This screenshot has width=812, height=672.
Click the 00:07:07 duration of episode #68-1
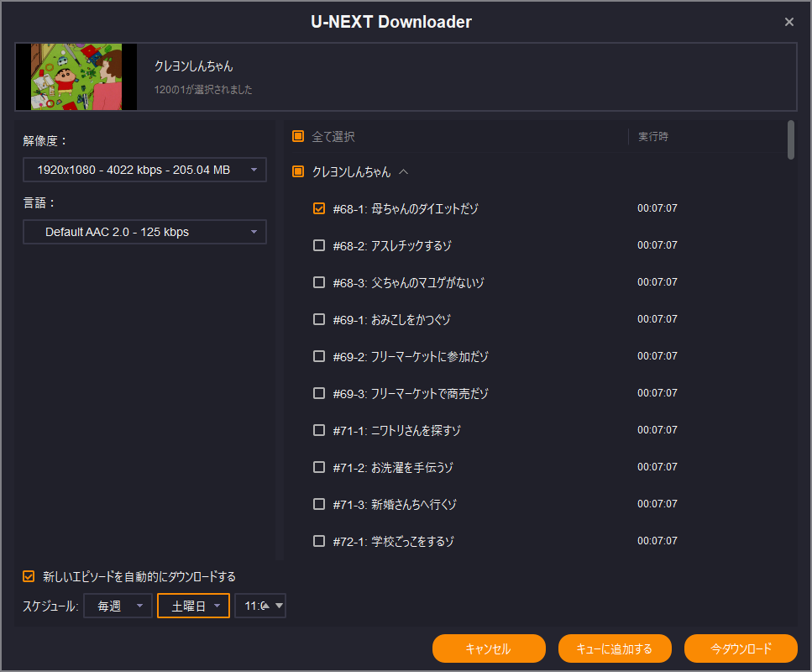pos(657,208)
